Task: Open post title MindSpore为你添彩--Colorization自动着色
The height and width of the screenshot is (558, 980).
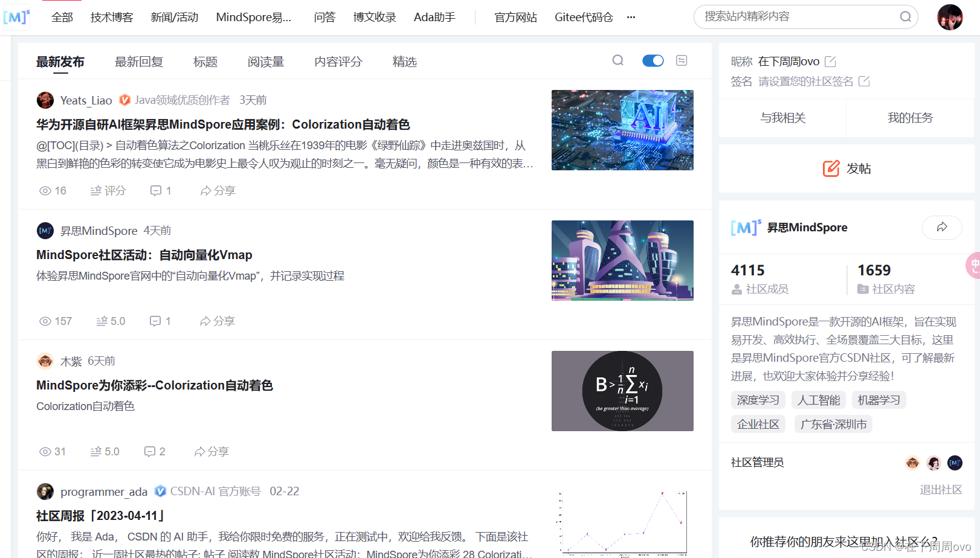Action: click(155, 385)
